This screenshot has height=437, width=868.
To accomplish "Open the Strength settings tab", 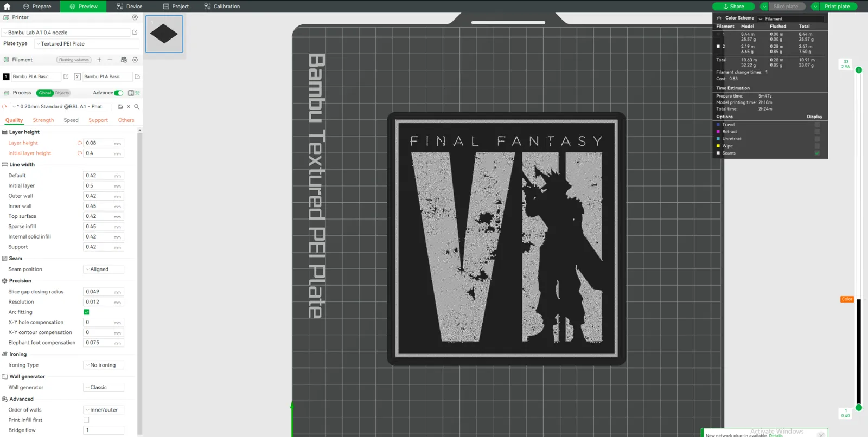I will [x=43, y=120].
